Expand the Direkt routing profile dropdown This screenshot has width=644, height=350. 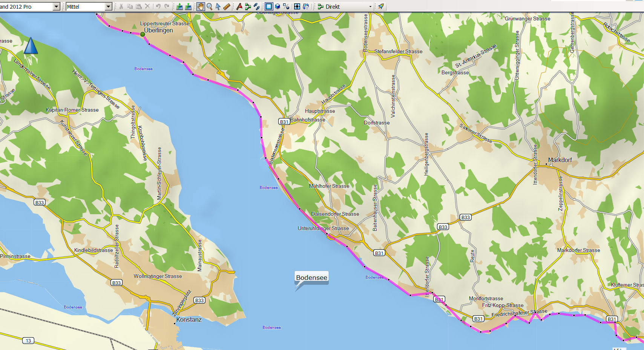click(x=370, y=6)
